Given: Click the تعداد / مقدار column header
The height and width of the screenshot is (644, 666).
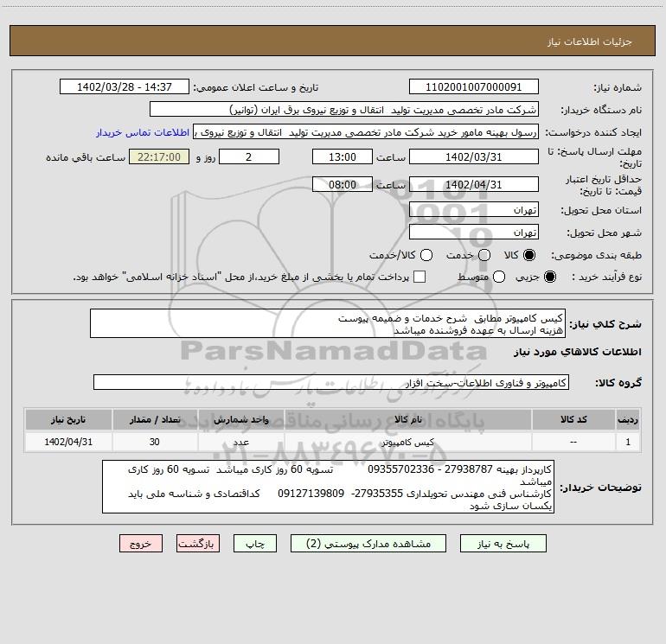Looking at the screenshot, I should (155, 419).
